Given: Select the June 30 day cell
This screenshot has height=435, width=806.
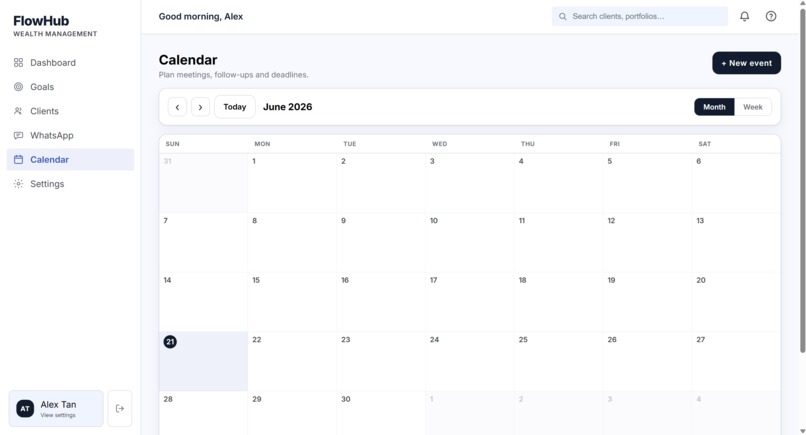Looking at the screenshot, I should click(x=381, y=413).
